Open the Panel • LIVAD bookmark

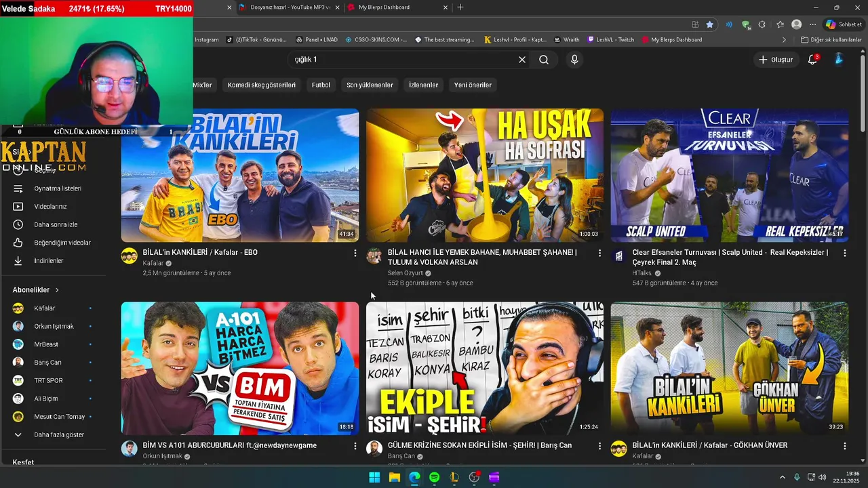click(317, 40)
